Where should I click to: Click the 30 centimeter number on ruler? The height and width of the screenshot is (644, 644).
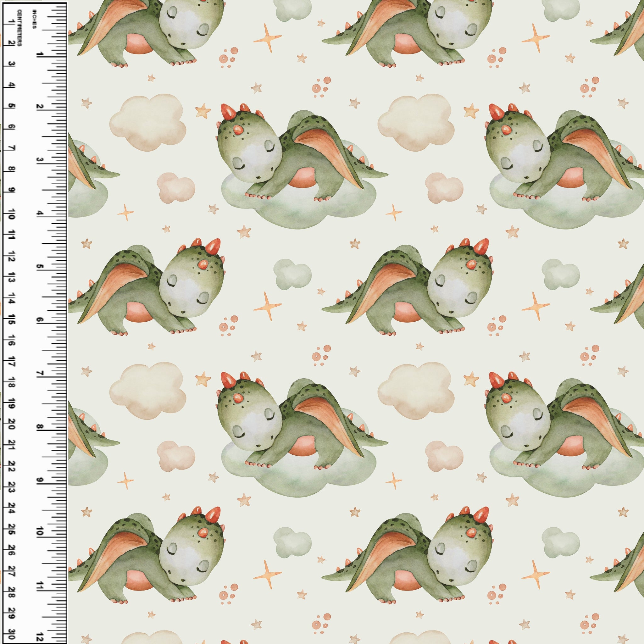tap(12, 635)
